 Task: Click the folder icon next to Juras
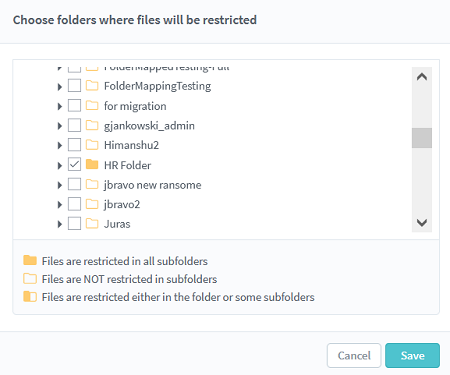(x=92, y=223)
